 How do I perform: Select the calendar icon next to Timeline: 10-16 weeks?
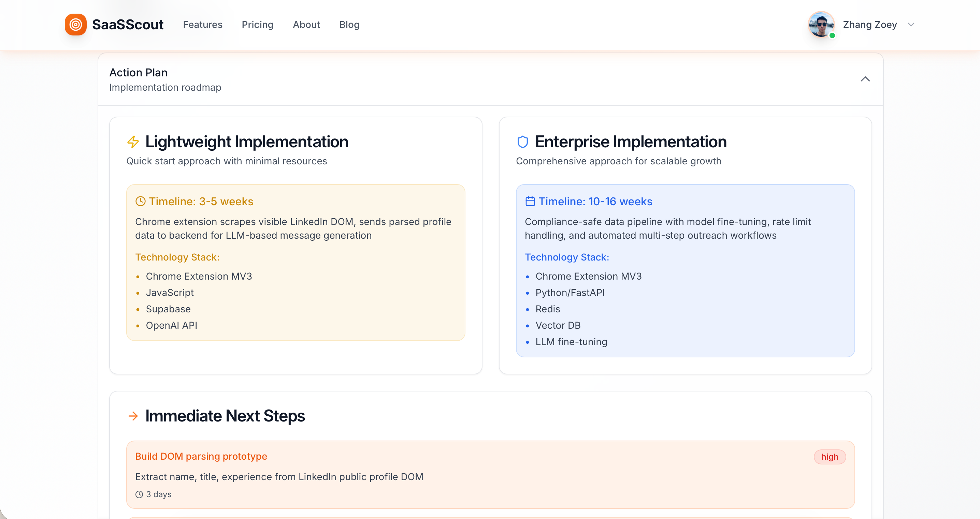(530, 202)
